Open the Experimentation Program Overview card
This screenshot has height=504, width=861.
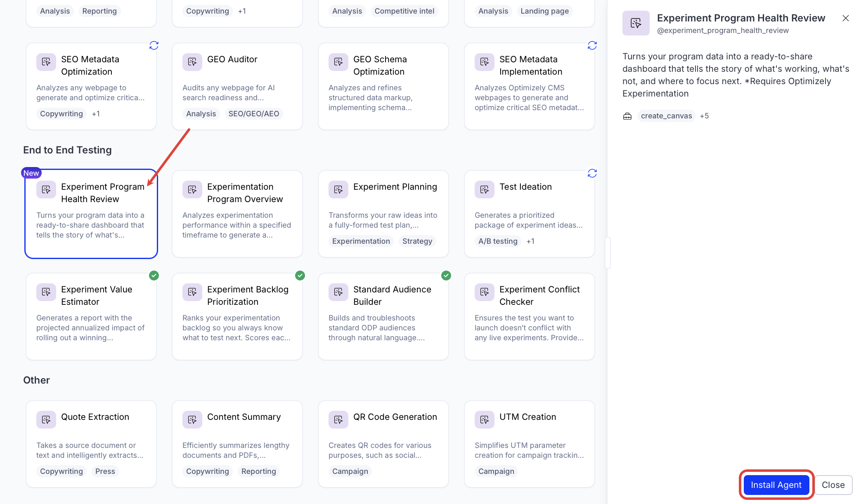[x=237, y=214]
